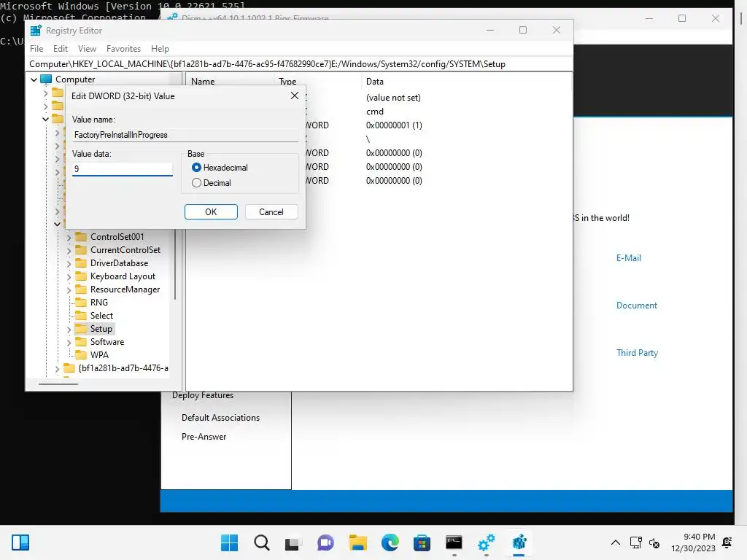The height and width of the screenshot is (560, 747).
Task: Click the Registry Editor address bar path
Action: tap(298, 64)
